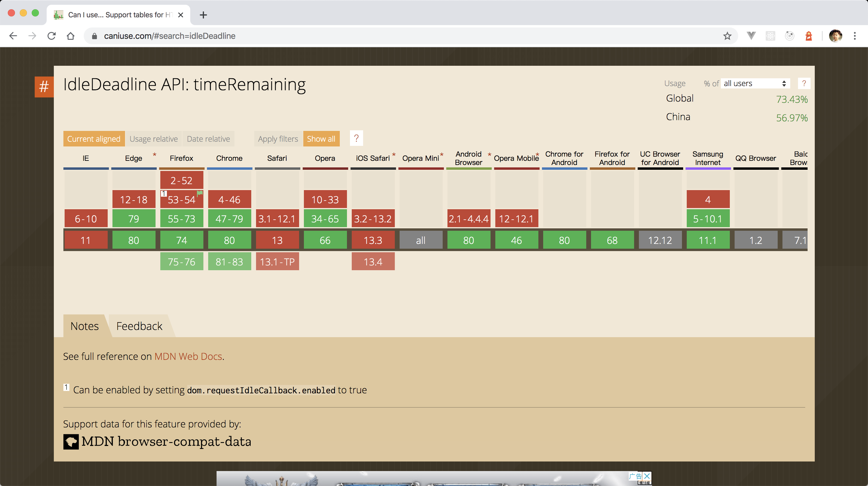Select the Notes tab

click(85, 326)
